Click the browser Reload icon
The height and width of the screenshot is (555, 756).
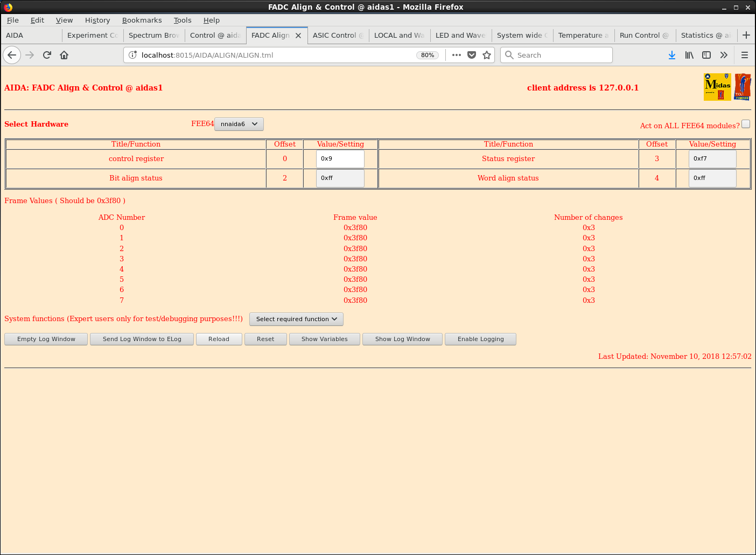[47, 55]
